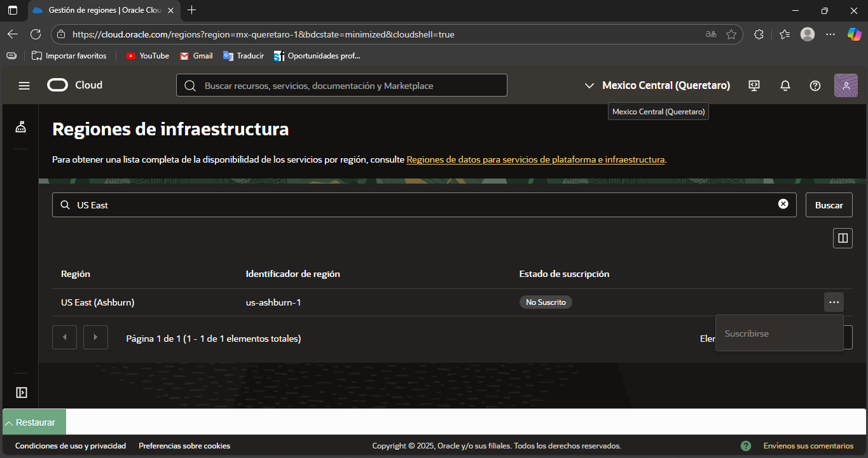The width and height of the screenshot is (868, 458).
Task: Click the Oracle Cloud logo
Action: pyautogui.click(x=74, y=84)
